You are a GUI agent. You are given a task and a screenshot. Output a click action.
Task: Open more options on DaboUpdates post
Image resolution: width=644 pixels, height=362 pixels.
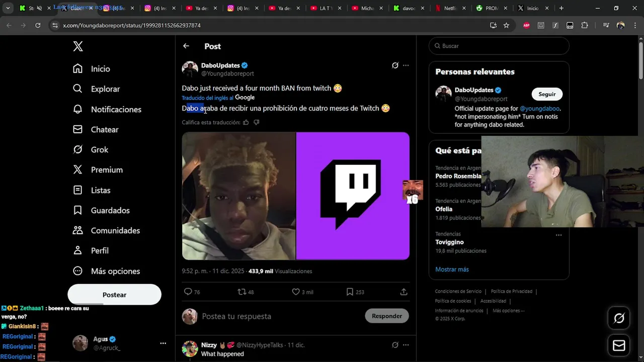(406, 65)
